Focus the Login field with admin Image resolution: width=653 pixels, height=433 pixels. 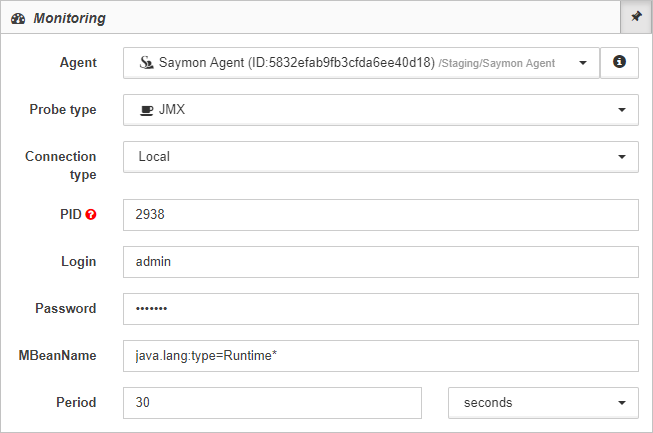381,262
